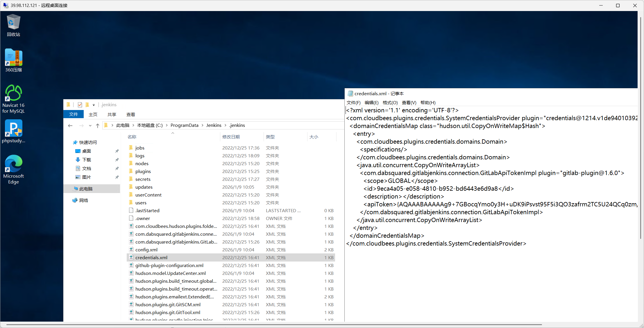Expand the recent locations dropdown chevron
644x328 pixels.
point(90,126)
